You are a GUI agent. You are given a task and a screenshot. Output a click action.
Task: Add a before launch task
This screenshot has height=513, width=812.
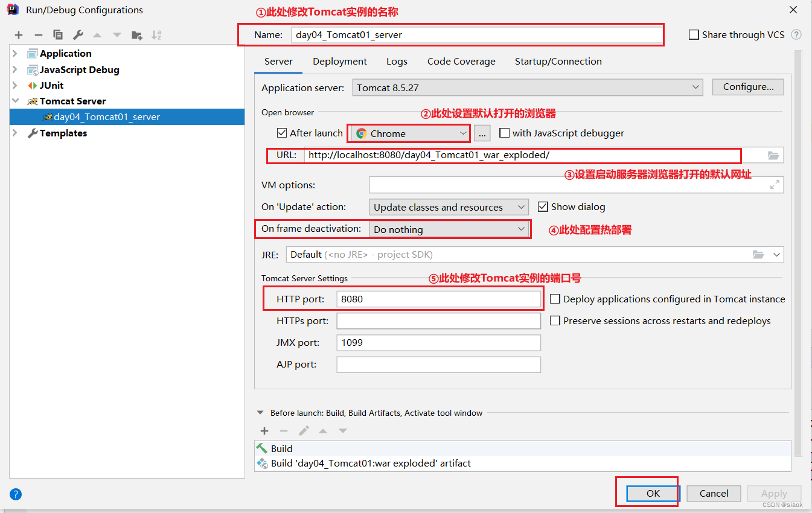pyautogui.click(x=264, y=431)
